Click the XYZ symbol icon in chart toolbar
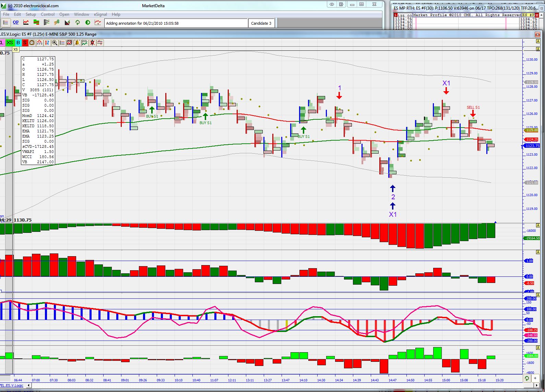Image resolution: width=545 pixels, height=392 pixels. 39,43
